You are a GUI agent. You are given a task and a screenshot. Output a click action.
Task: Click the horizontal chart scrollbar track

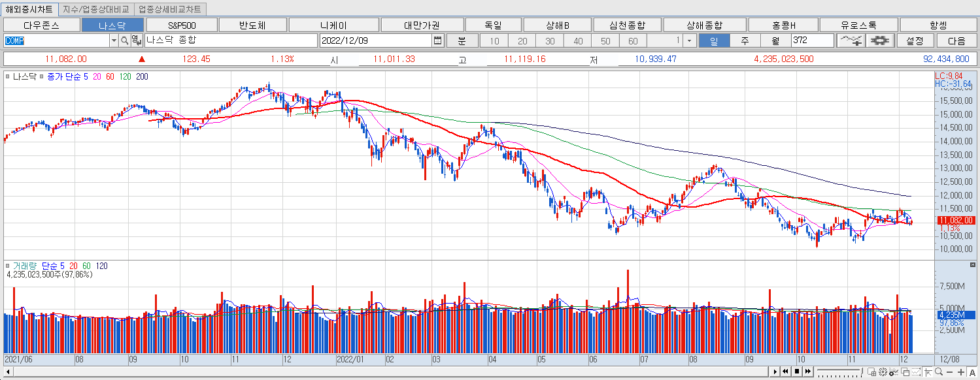[x=390, y=372]
